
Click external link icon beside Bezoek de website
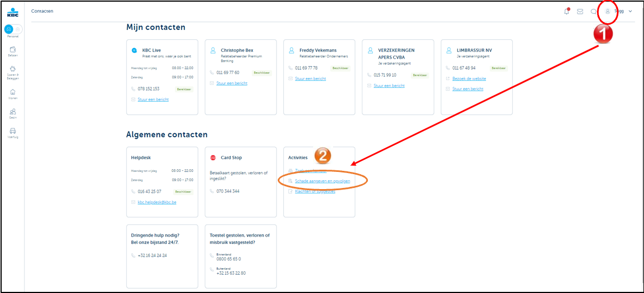click(448, 79)
